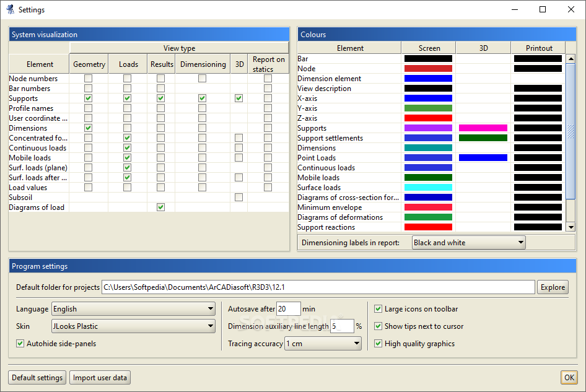586x392 pixels.
Task: Uncheck Diagrams of load in Results
Action: click(x=160, y=207)
